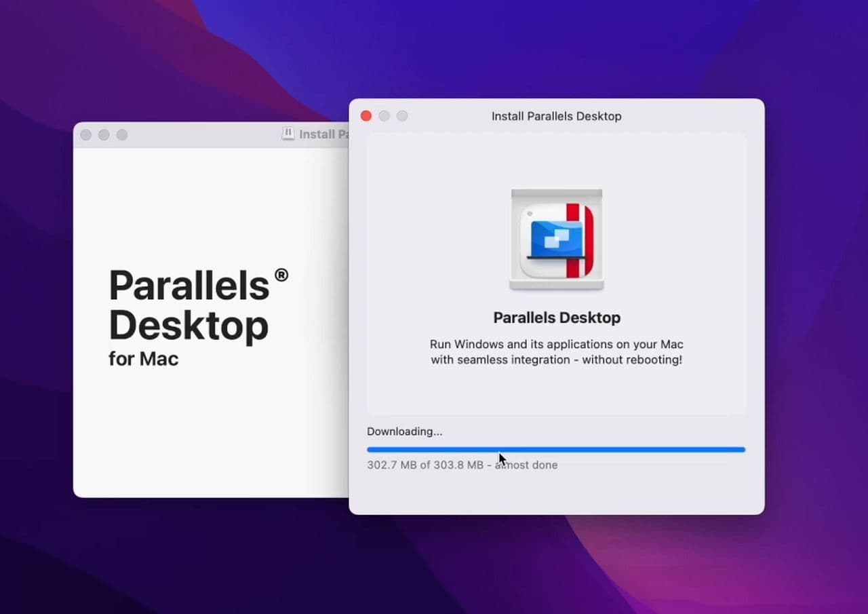Viewport: 868px width, 614px height.
Task: Click the grayed minimize button of front installer window
Action: [x=384, y=116]
